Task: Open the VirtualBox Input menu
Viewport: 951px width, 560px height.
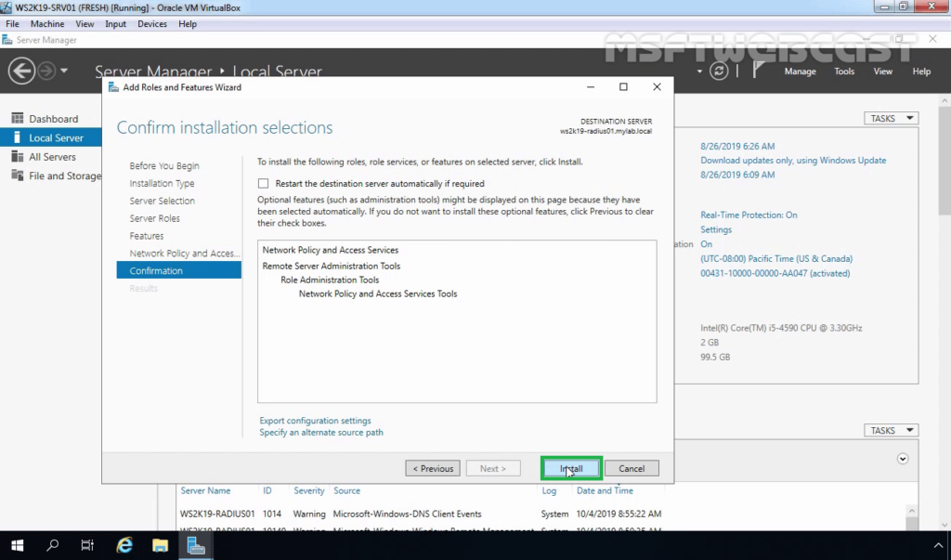Action: (x=115, y=23)
